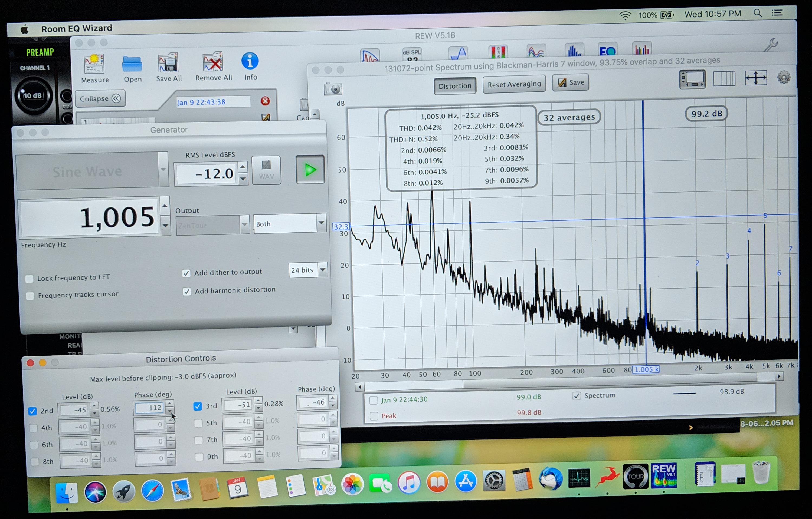Screen dimensions: 812x519
Task: Uncheck Add harmonic distortion
Action: (187, 292)
